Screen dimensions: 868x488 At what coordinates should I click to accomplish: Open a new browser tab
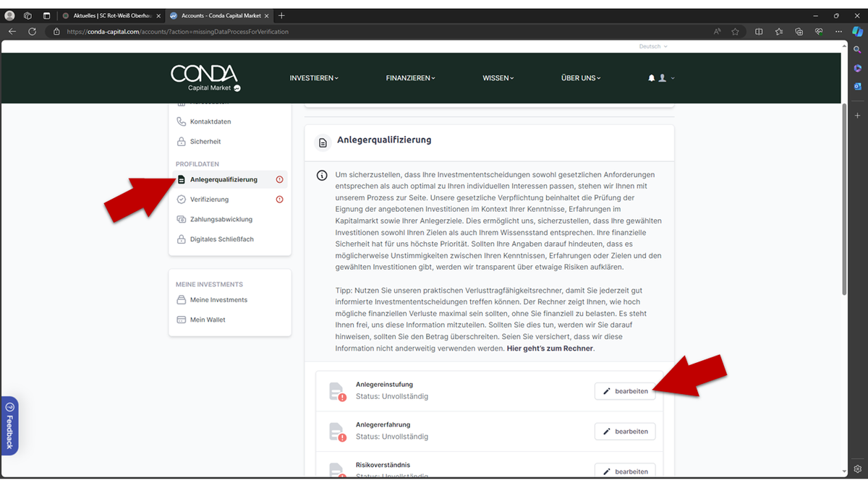pyautogui.click(x=281, y=15)
